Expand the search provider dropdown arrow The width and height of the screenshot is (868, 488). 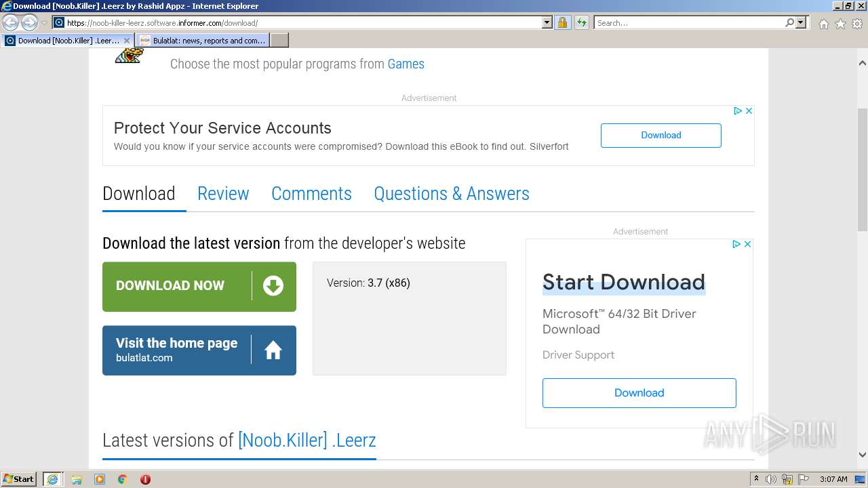801,22
